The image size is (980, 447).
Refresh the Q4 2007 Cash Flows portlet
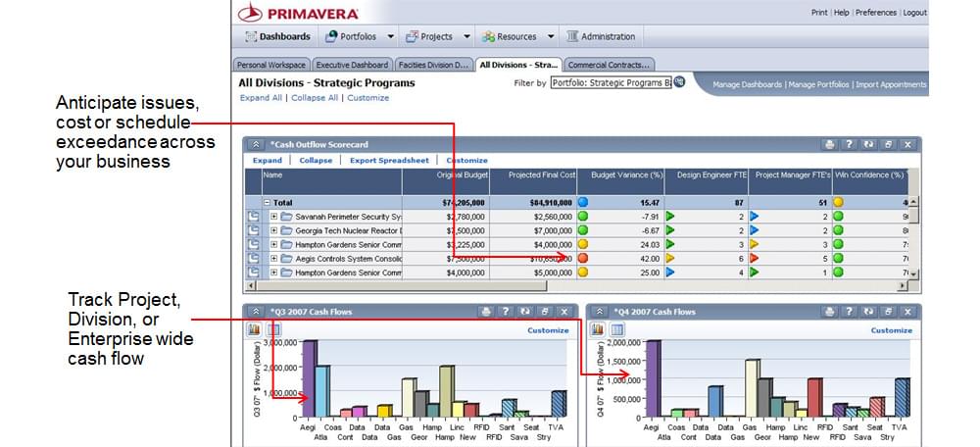pyautogui.click(x=868, y=312)
